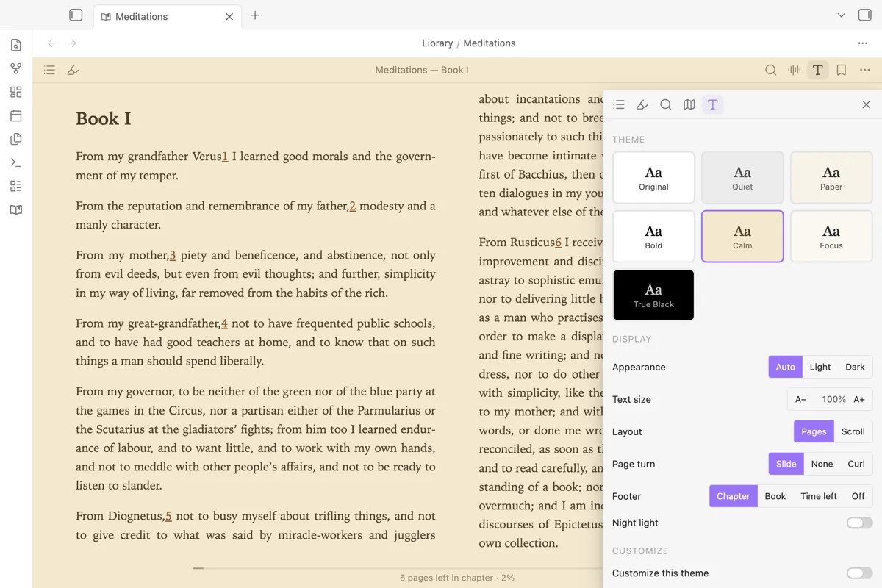882x588 pixels.
Task: Set page turn to Slide
Action: tap(786, 464)
